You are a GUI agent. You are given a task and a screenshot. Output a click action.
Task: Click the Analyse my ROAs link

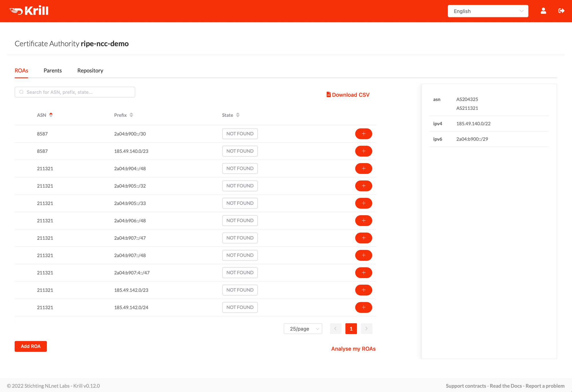point(354,349)
